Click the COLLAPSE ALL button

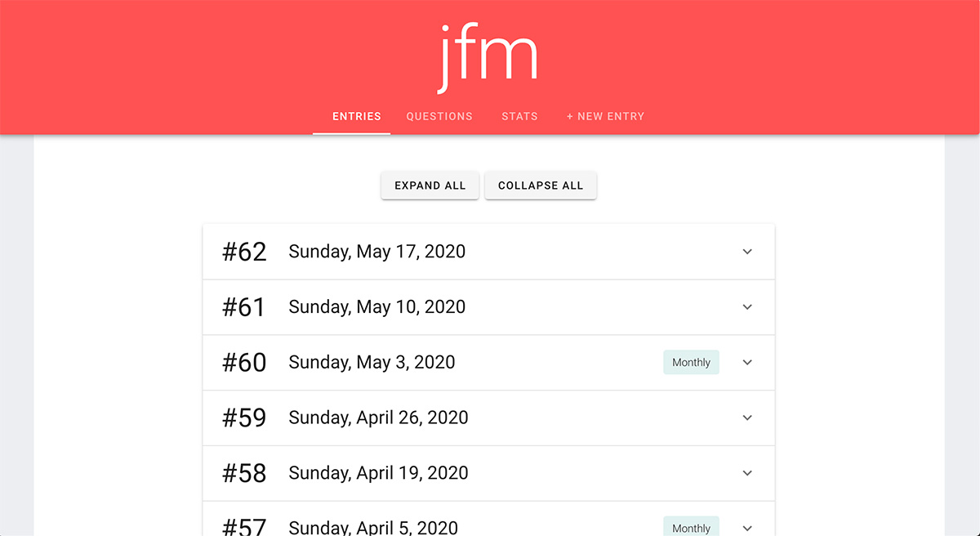point(541,185)
